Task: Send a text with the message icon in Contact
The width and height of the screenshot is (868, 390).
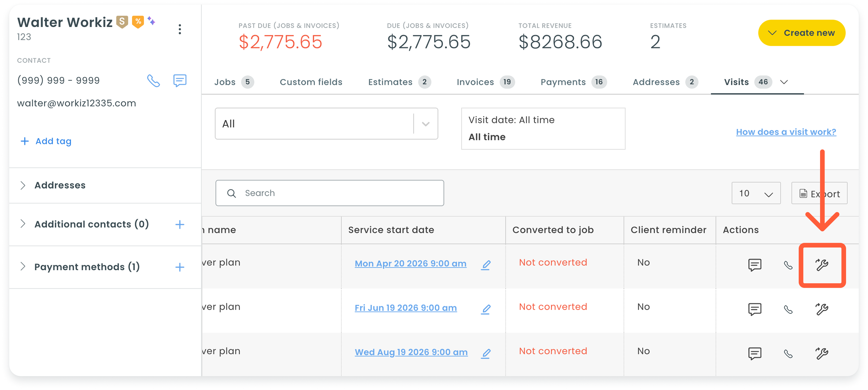Action: pyautogui.click(x=180, y=81)
